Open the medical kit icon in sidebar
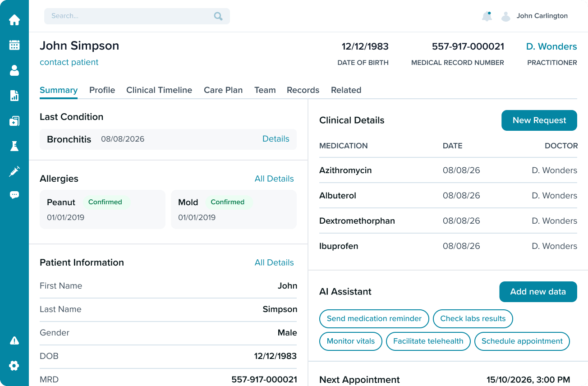588x386 pixels. (14, 121)
